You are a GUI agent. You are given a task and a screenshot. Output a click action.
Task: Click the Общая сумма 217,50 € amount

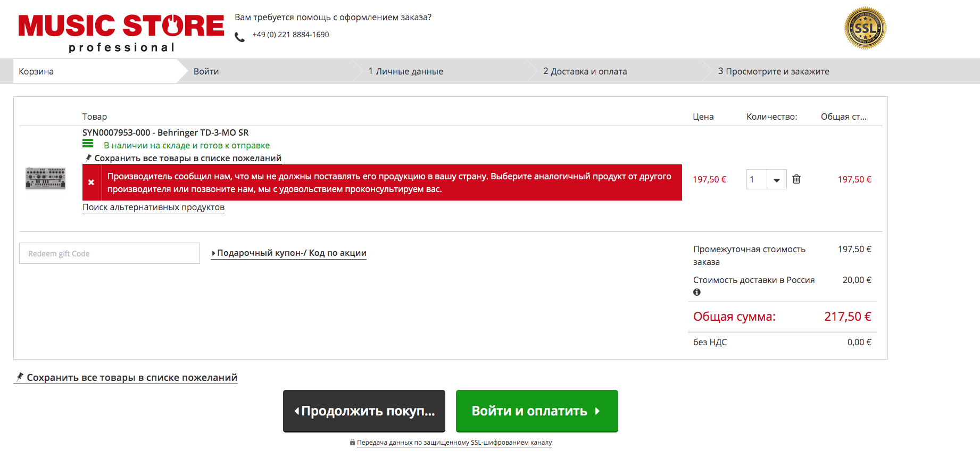(848, 317)
